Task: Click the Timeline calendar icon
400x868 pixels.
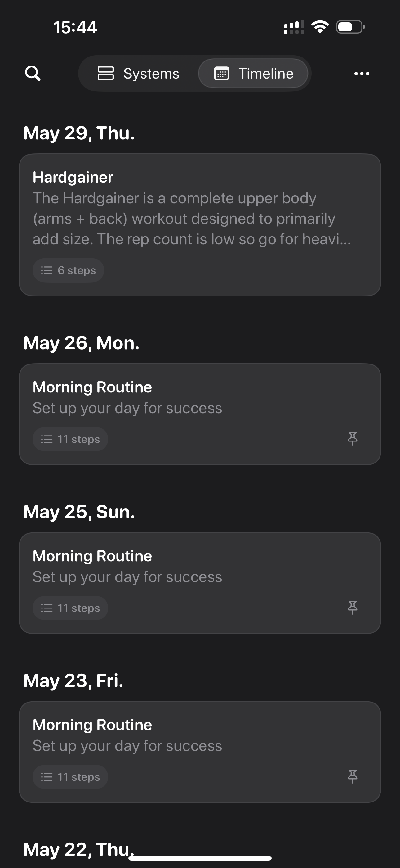Action: tap(221, 74)
